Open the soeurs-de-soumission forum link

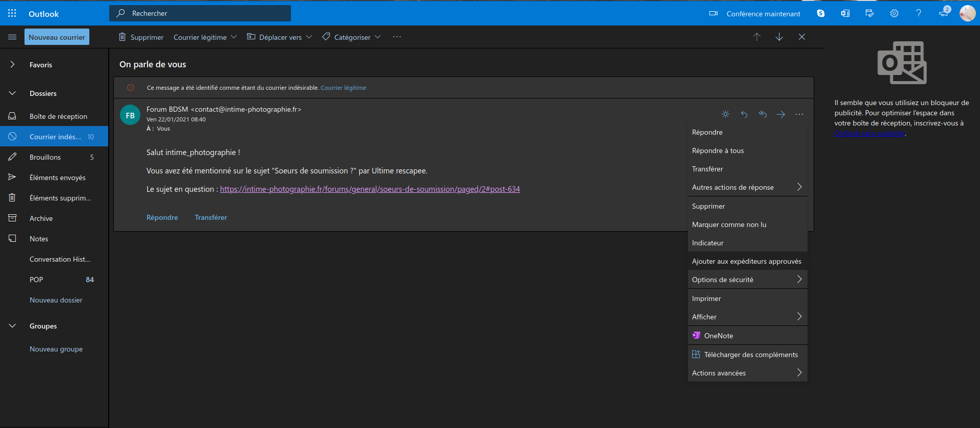[370, 189]
